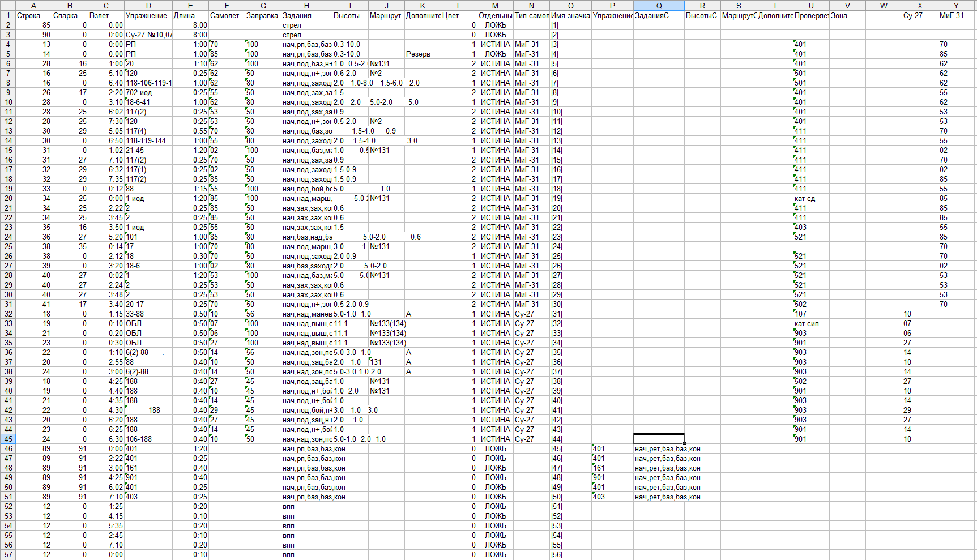Select column A header
The height and width of the screenshot is (560, 977).
tap(33, 6)
